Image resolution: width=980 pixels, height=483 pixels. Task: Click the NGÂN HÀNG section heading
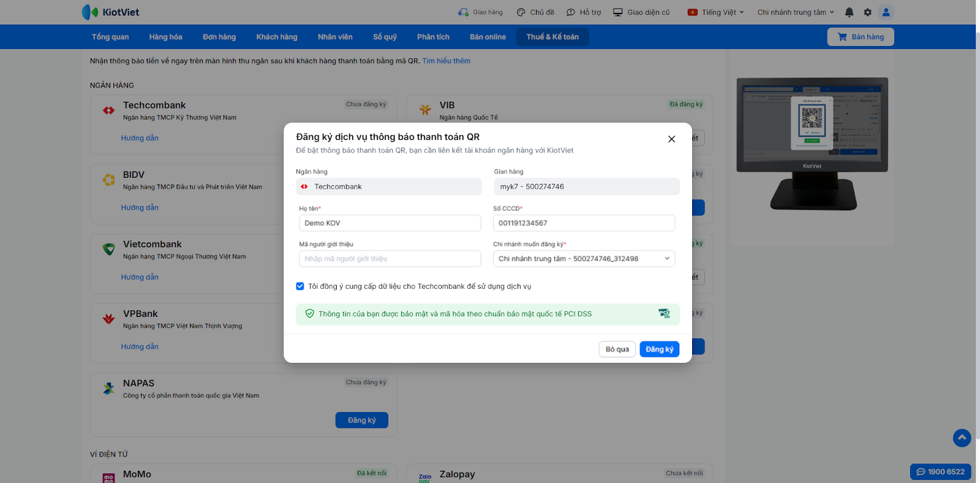[x=112, y=85]
